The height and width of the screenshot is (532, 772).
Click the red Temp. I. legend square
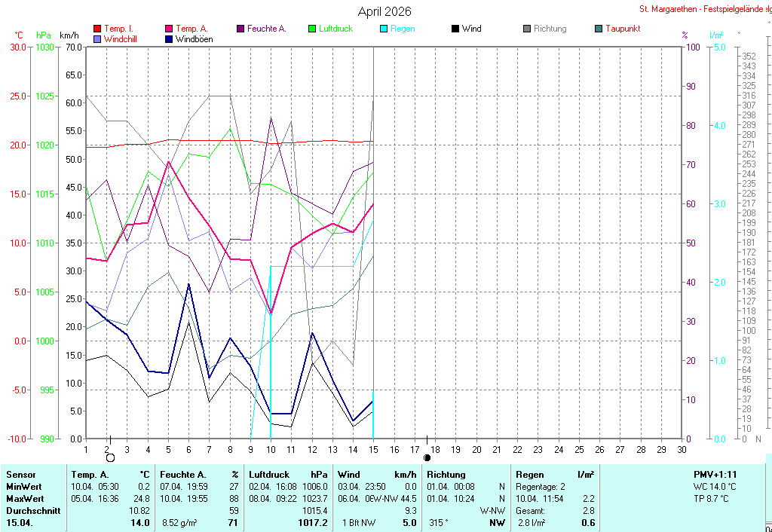[x=97, y=29]
